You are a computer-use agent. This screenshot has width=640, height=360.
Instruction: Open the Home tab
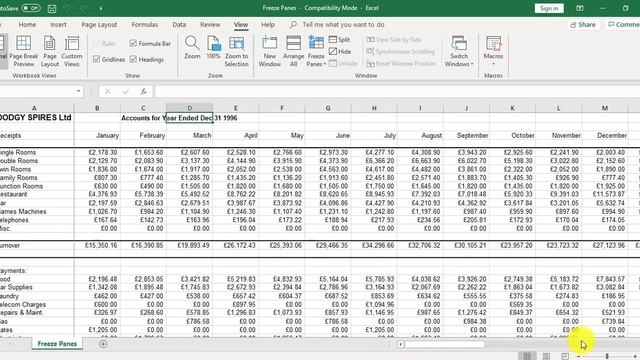click(x=27, y=25)
